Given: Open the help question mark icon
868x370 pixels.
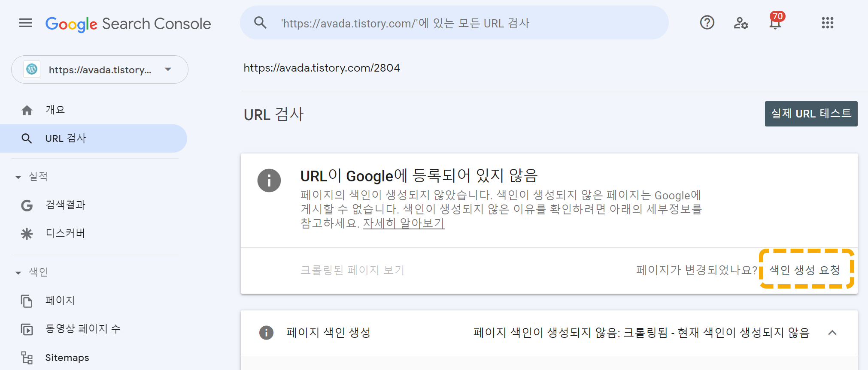Looking at the screenshot, I should pos(707,22).
